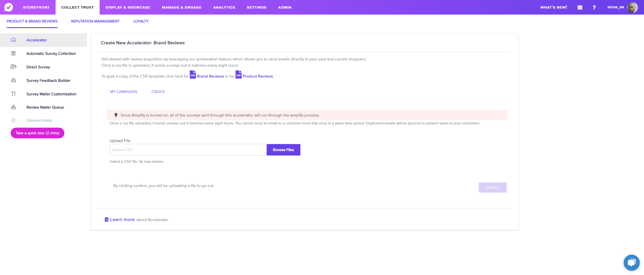Click the CSV file icon beside Product Reviews
Screen dimensions: 644x275
point(238,75)
